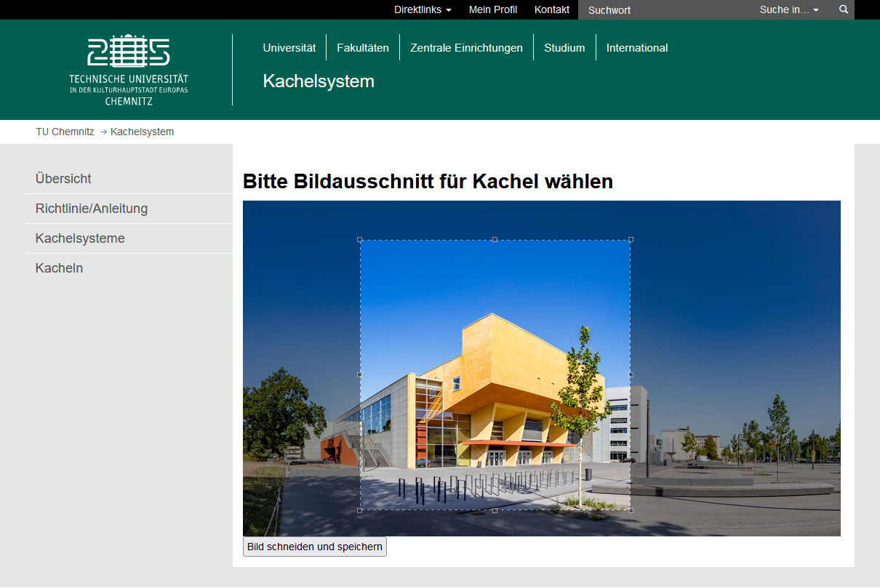Open Zentrale Einrichtungen menu
This screenshot has height=588, width=880.
(x=466, y=48)
